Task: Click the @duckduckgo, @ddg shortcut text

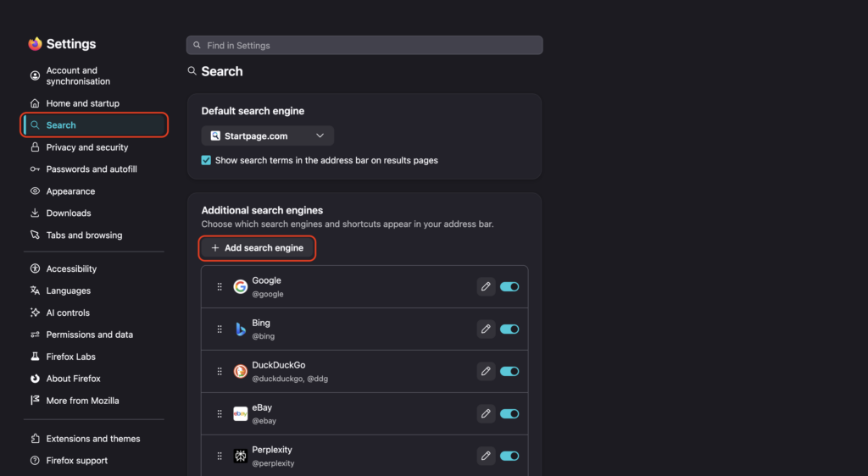Action: click(x=290, y=379)
